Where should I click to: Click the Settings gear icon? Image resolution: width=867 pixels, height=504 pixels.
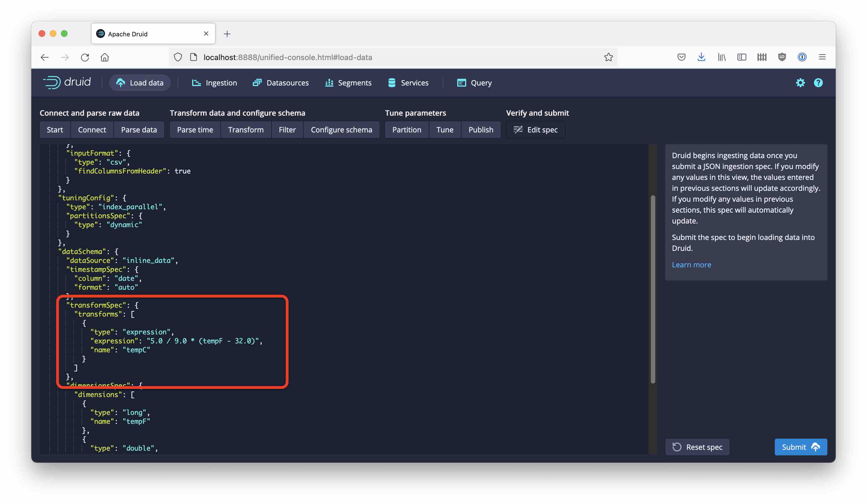click(x=801, y=83)
